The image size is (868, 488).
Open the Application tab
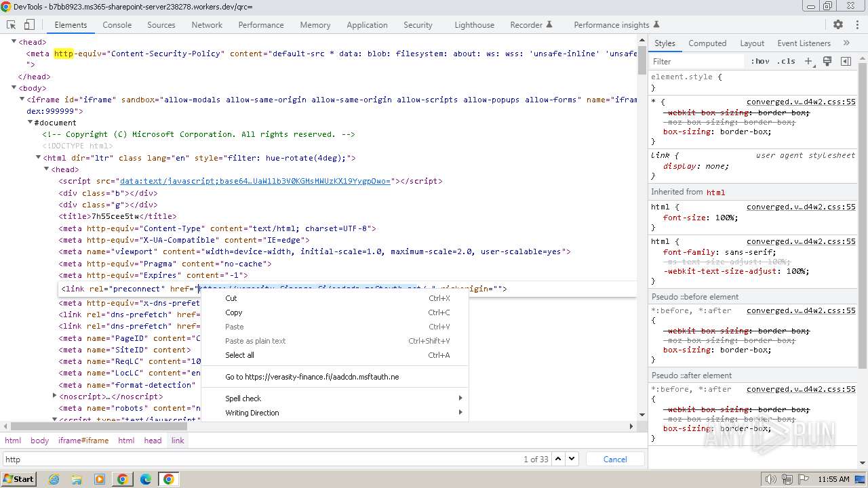coord(367,24)
